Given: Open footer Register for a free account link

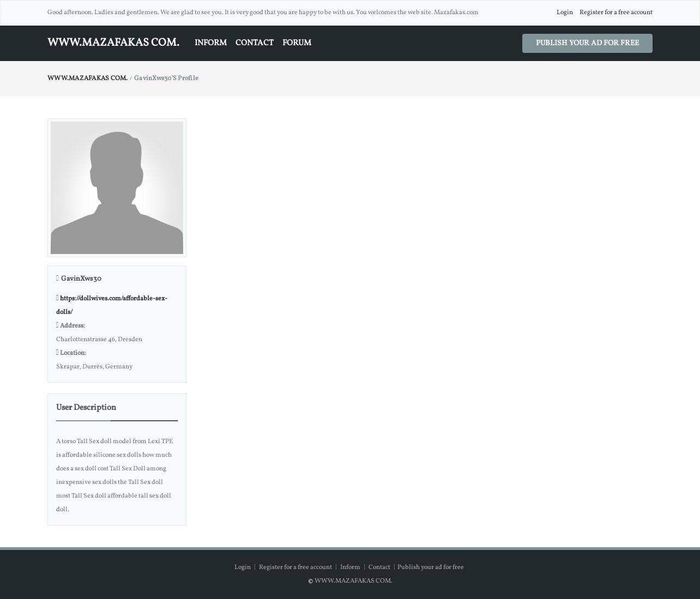Looking at the screenshot, I should (x=295, y=567).
